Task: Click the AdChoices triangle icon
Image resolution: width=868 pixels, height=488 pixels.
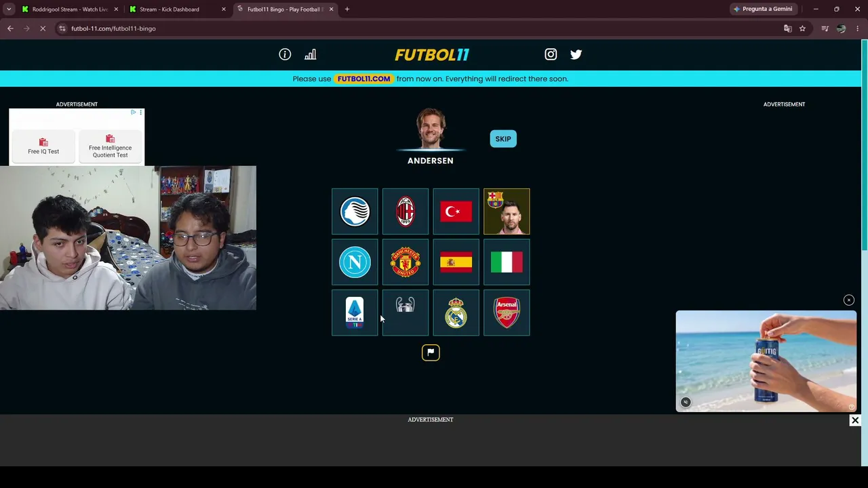Action: [x=134, y=112]
